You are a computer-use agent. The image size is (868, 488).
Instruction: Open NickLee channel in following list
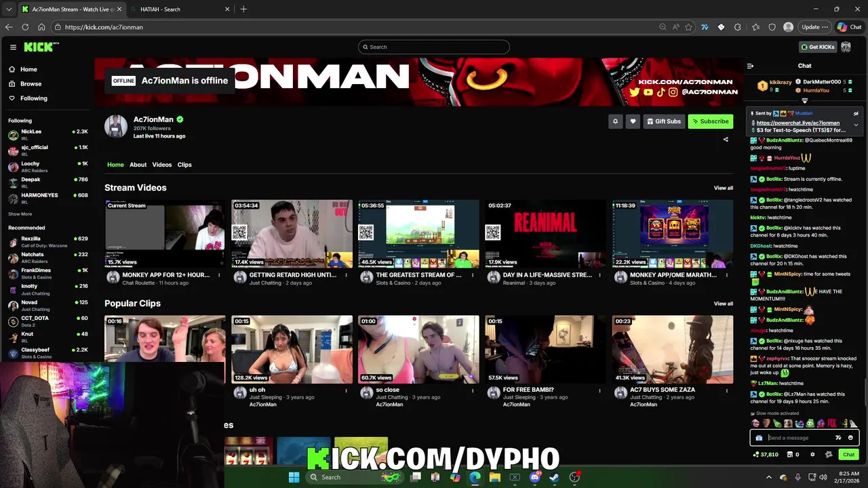(x=47, y=134)
